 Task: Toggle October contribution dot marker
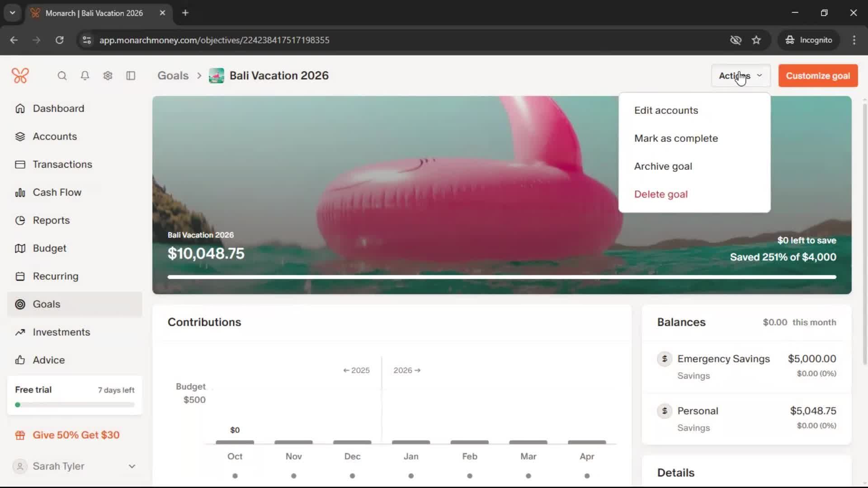235,476
